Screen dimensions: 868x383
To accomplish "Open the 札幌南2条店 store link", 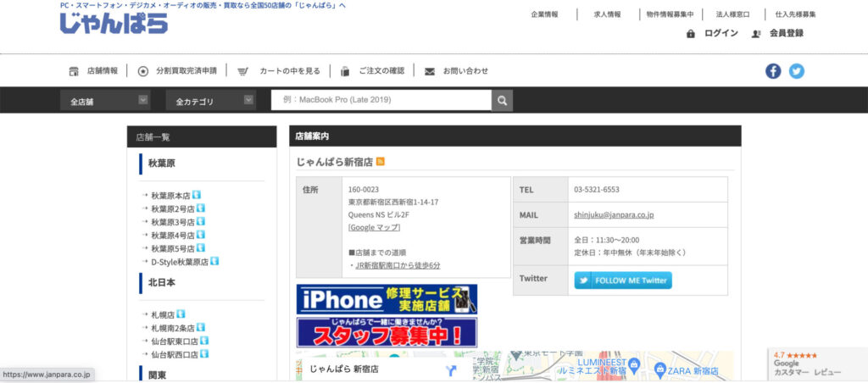I will click(x=173, y=328).
